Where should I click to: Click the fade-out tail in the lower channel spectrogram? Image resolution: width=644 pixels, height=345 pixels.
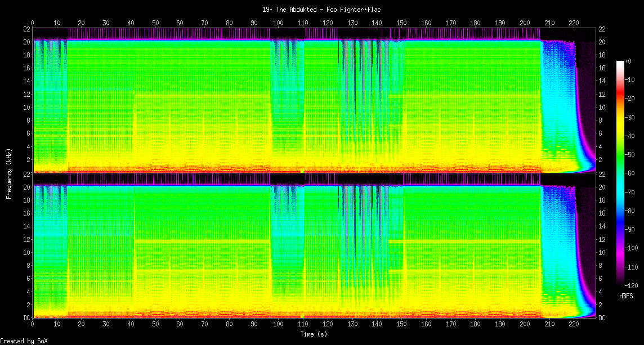pos(563,259)
